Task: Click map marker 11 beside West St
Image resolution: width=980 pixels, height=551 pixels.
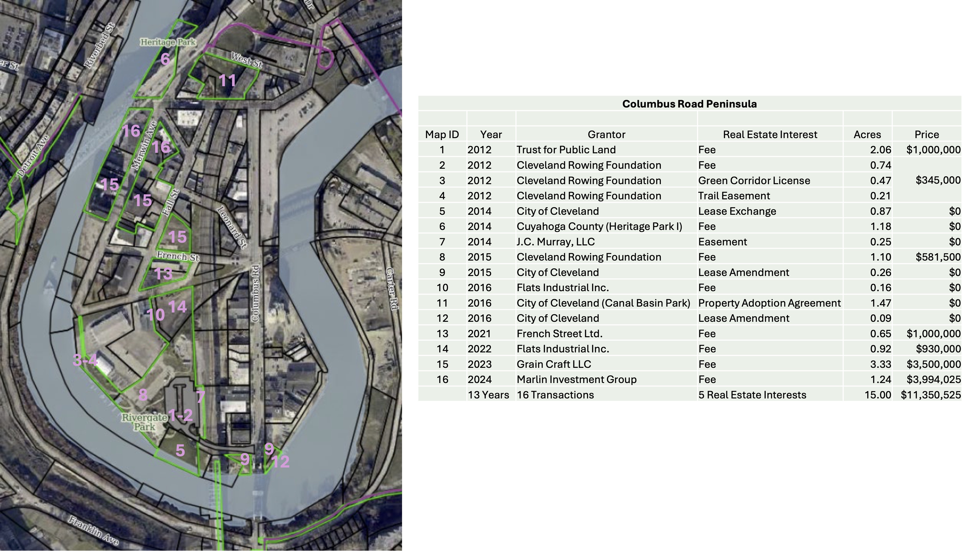Action: (227, 81)
